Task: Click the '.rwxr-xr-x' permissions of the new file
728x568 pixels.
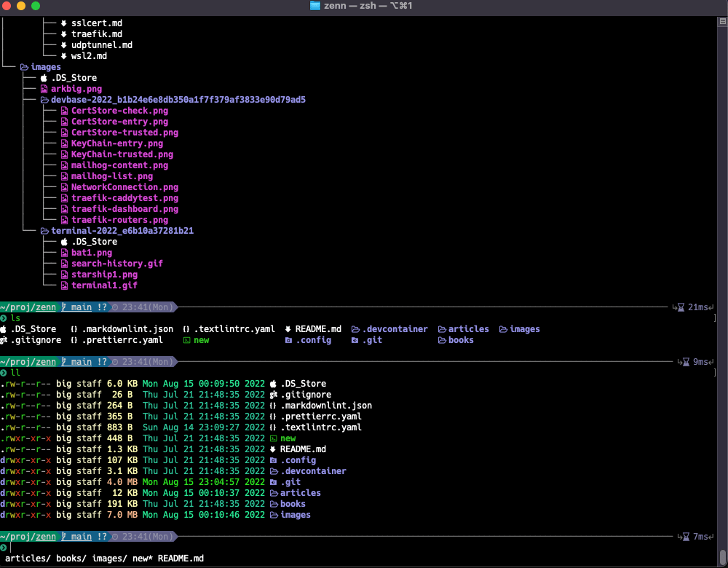Action: tap(25, 438)
